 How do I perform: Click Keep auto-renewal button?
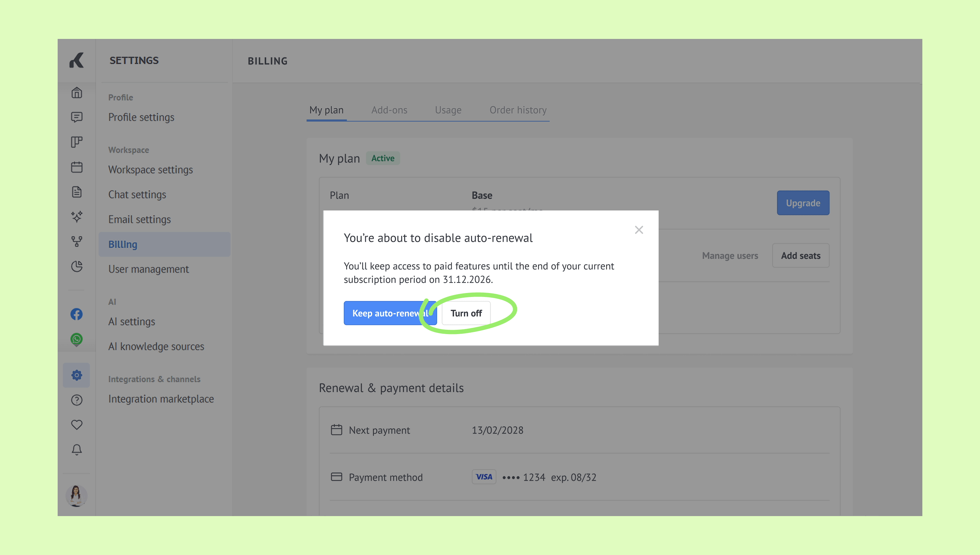[x=390, y=313]
